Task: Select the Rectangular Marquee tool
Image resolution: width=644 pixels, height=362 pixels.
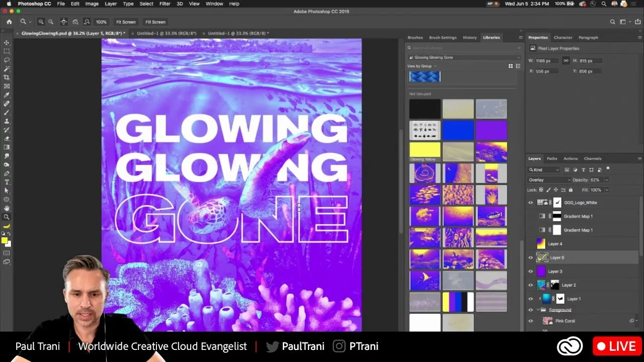Action: click(x=7, y=51)
